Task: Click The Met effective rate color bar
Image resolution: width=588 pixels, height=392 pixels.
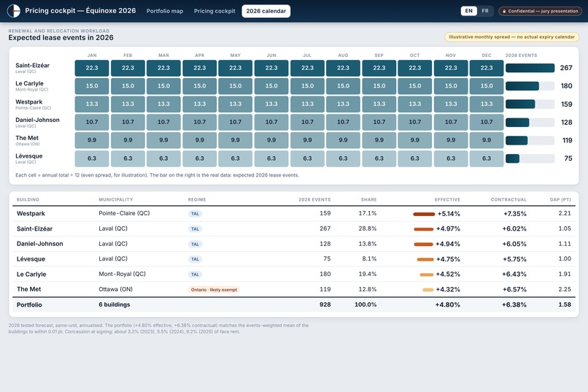Action: coord(428,290)
